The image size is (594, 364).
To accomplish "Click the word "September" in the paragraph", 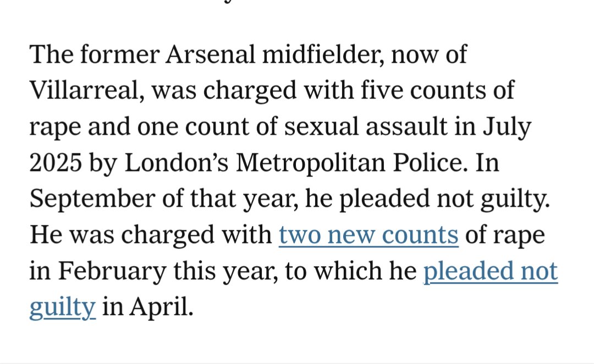I will [x=92, y=199].
